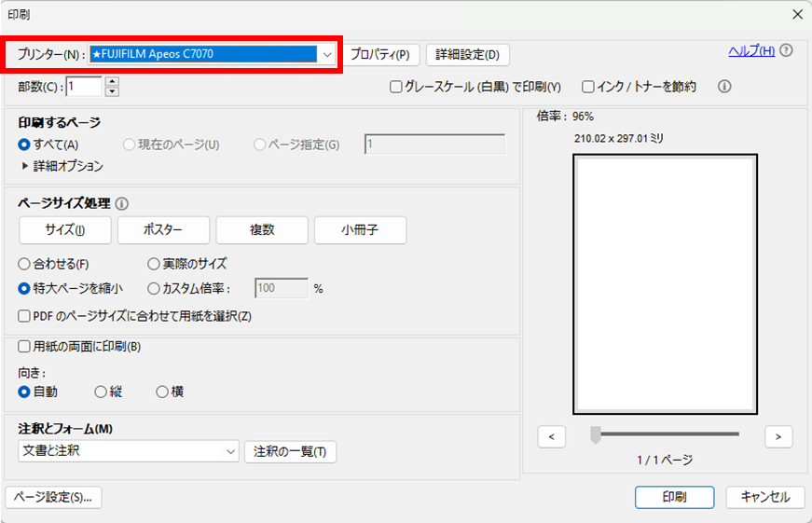Select the ポスター tab button
The height and width of the screenshot is (523, 812).
coord(164,230)
